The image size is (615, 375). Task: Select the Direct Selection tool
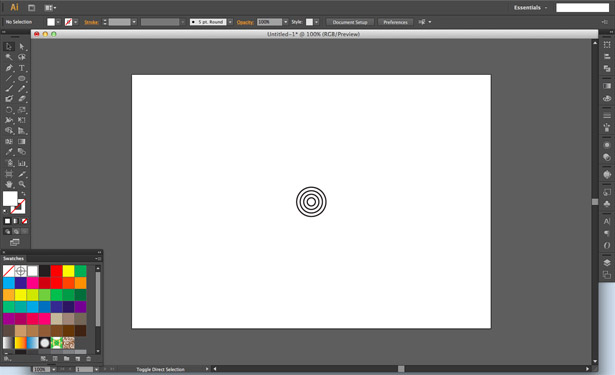[x=22, y=47]
